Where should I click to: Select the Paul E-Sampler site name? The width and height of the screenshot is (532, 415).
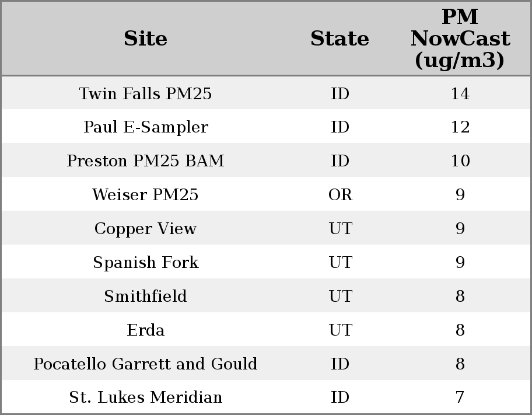[x=145, y=127]
